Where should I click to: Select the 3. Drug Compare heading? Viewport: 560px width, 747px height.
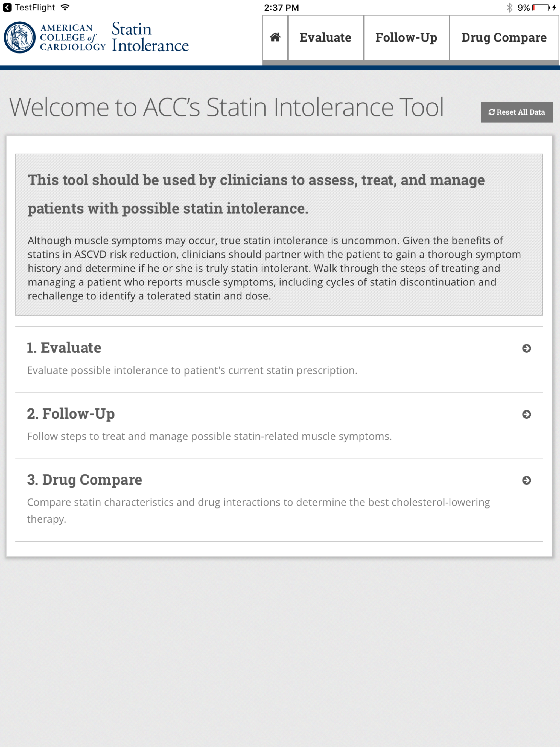84,480
